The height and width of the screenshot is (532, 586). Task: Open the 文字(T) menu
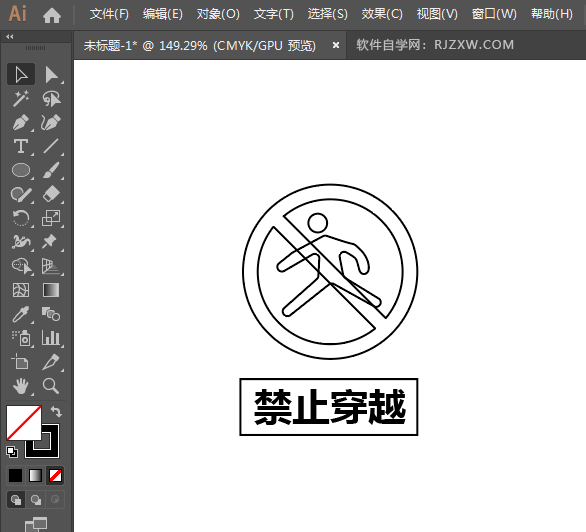pyautogui.click(x=274, y=14)
